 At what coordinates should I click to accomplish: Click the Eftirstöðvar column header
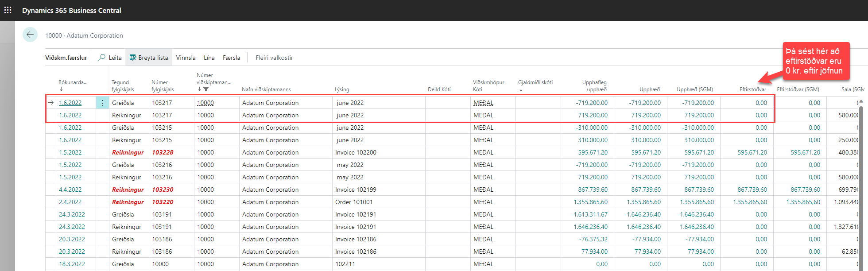[x=752, y=89]
